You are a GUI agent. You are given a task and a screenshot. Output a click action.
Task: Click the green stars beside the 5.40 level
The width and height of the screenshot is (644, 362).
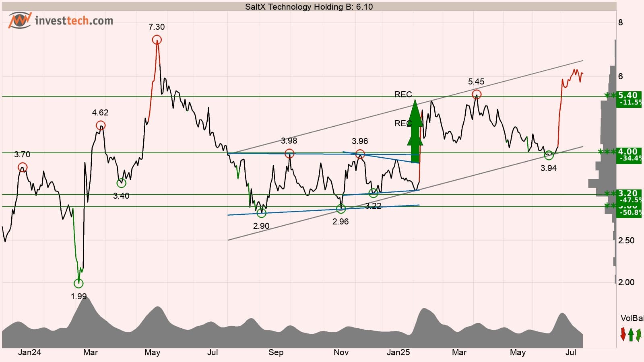(x=611, y=95)
